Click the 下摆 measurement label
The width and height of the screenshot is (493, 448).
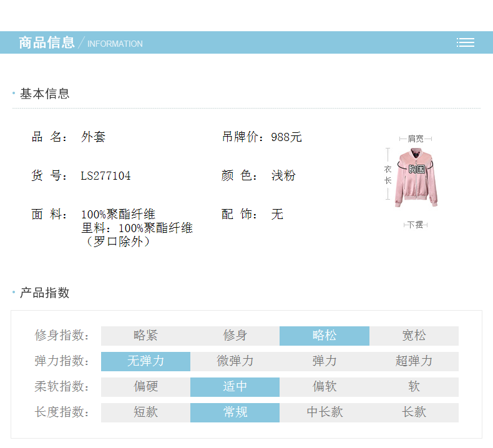click(416, 225)
